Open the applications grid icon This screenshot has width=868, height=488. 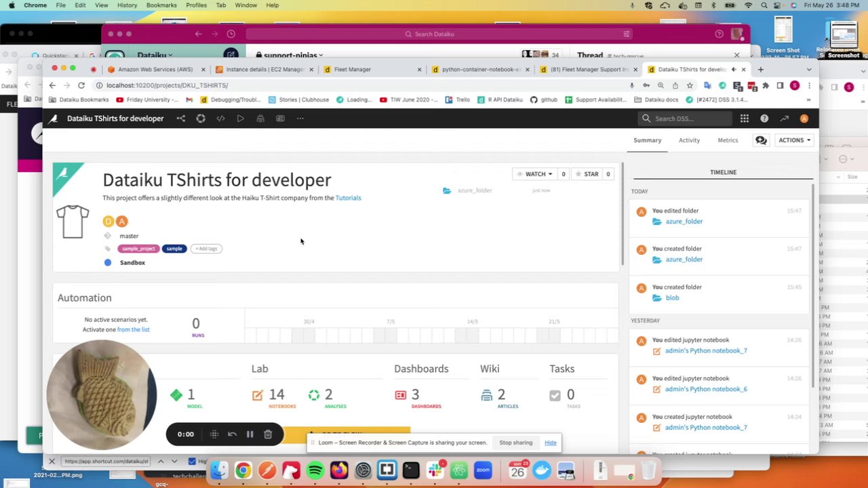745,119
